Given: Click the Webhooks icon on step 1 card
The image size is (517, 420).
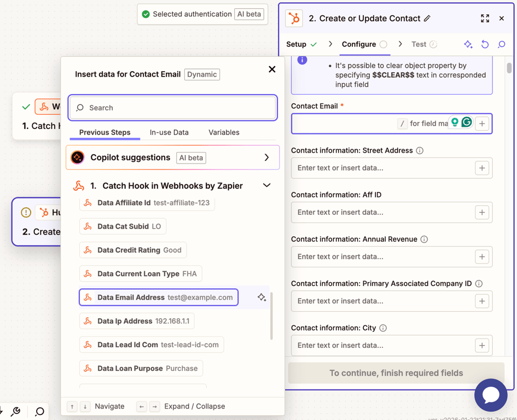Looking at the screenshot, I should (x=44, y=107).
